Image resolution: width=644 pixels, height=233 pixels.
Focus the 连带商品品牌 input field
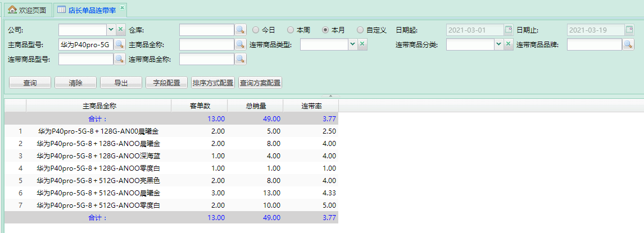tap(595, 45)
